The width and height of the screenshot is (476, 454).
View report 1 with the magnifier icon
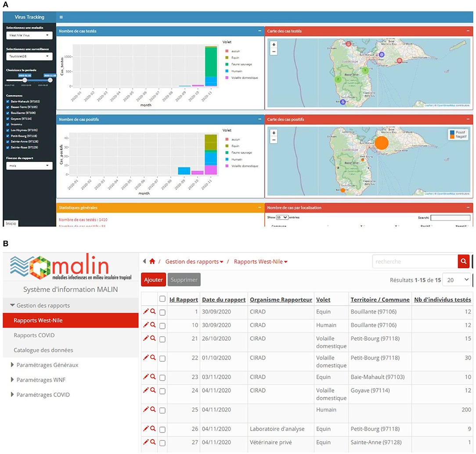pyautogui.click(x=153, y=311)
